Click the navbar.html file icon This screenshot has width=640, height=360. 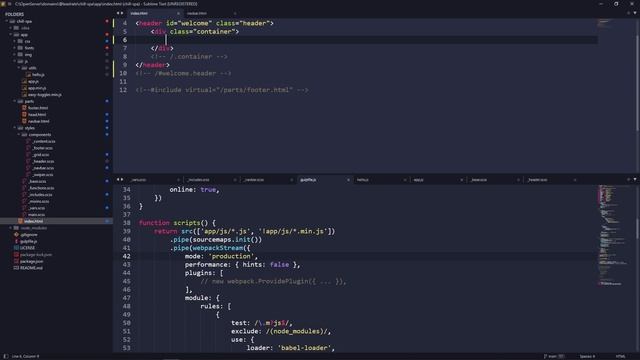pos(24,121)
